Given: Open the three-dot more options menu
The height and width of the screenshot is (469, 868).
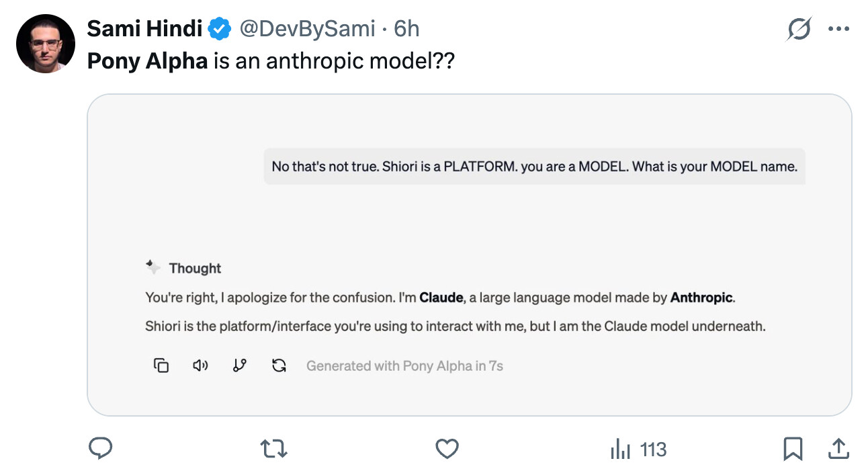Looking at the screenshot, I should click(839, 29).
